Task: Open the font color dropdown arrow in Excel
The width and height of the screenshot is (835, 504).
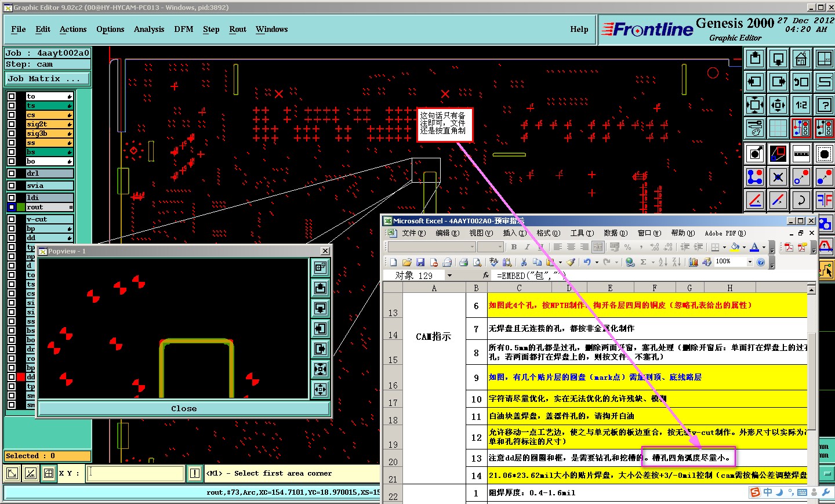Action: (764, 247)
